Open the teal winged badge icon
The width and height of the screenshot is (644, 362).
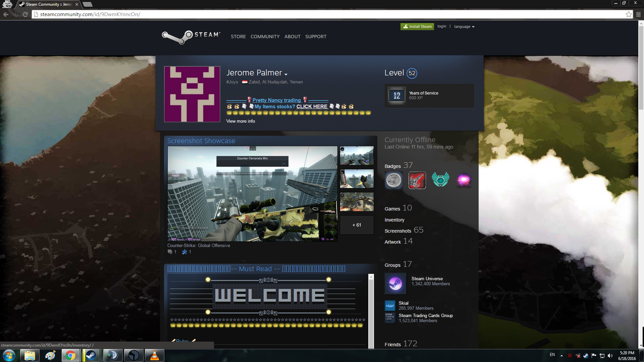[440, 180]
